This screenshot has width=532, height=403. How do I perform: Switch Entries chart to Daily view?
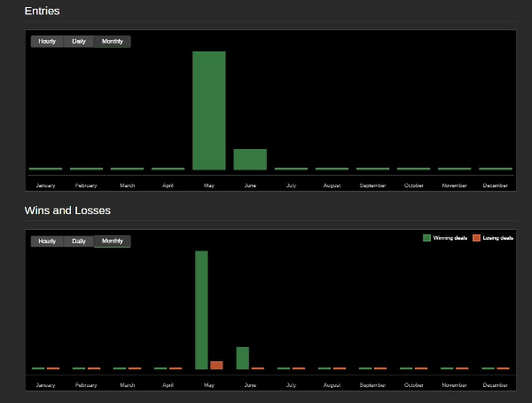[x=79, y=42]
